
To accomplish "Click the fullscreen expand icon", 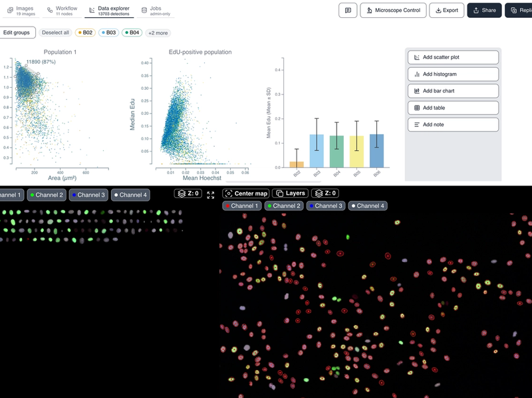I will tap(211, 195).
